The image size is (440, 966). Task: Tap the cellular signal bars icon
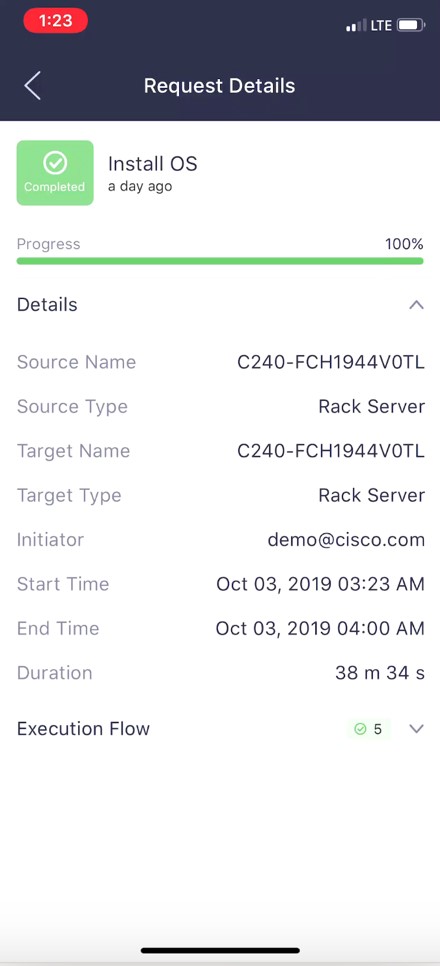point(356,26)
